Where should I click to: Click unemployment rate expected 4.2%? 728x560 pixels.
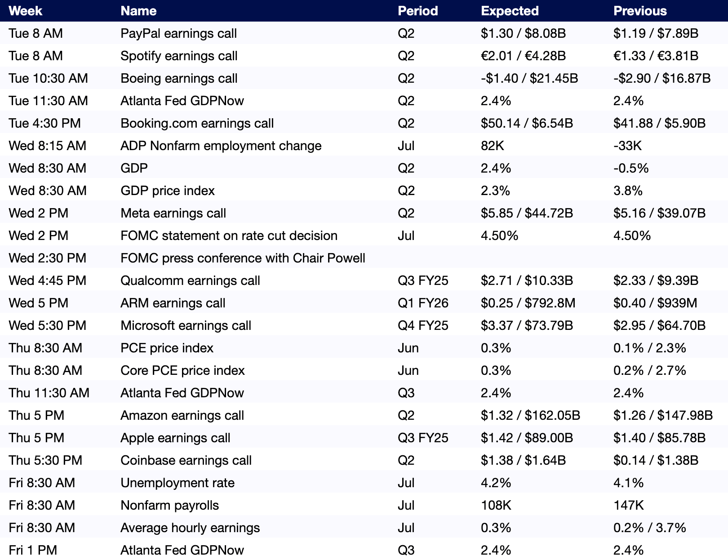496,483
